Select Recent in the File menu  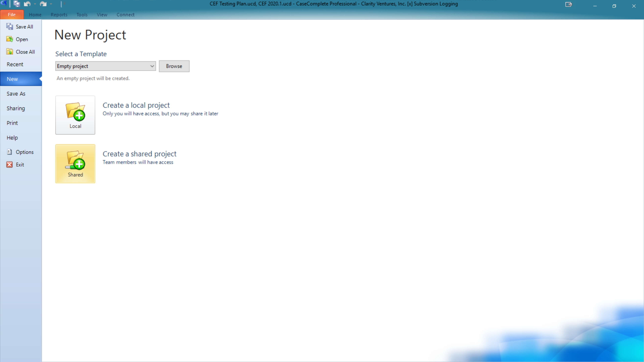(21, 64)
